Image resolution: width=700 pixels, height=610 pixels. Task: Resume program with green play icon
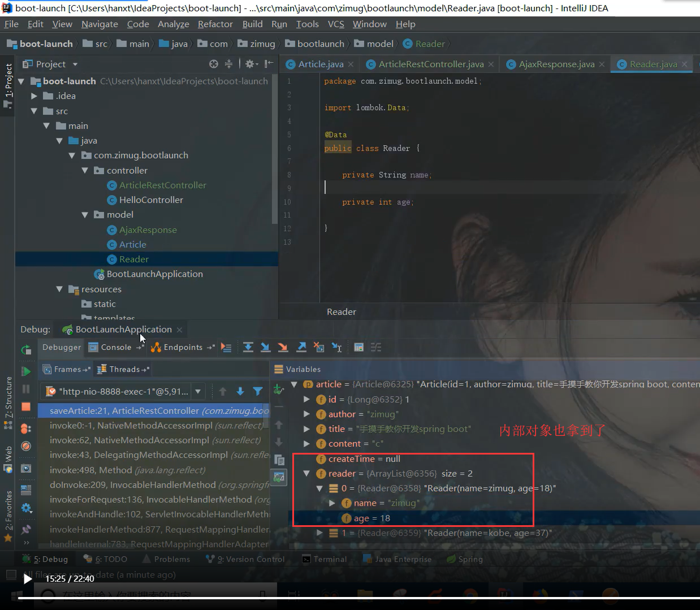coord(26,371)
